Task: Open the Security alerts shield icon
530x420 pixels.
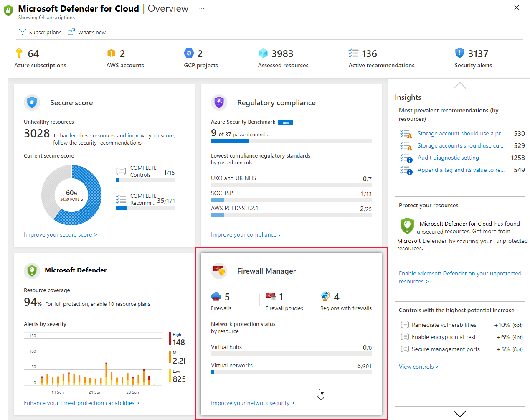Action: point(459,53)
